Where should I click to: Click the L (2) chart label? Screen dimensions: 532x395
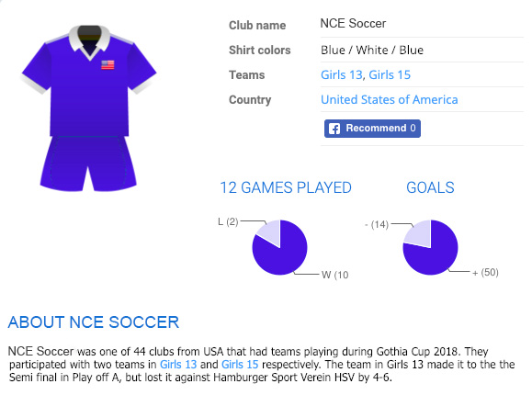point(228,221)
